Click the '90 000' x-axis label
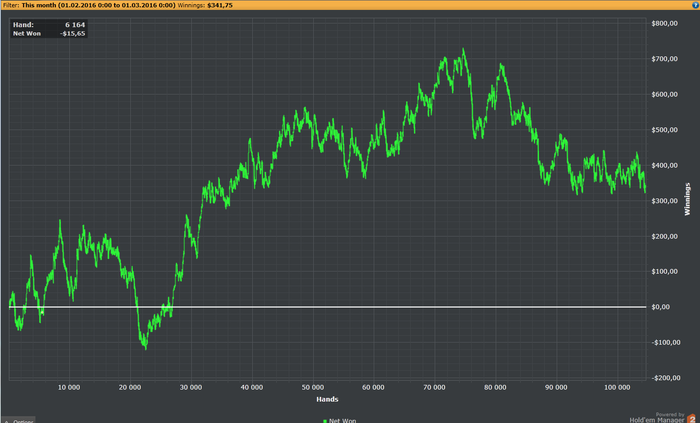 pyautogui.click(x=556, y=387)
